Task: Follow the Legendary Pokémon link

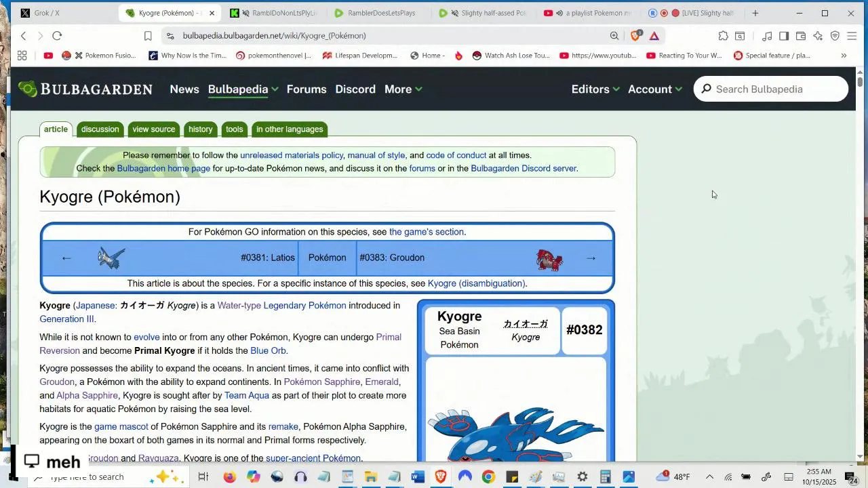Action: tap(304, 305)
